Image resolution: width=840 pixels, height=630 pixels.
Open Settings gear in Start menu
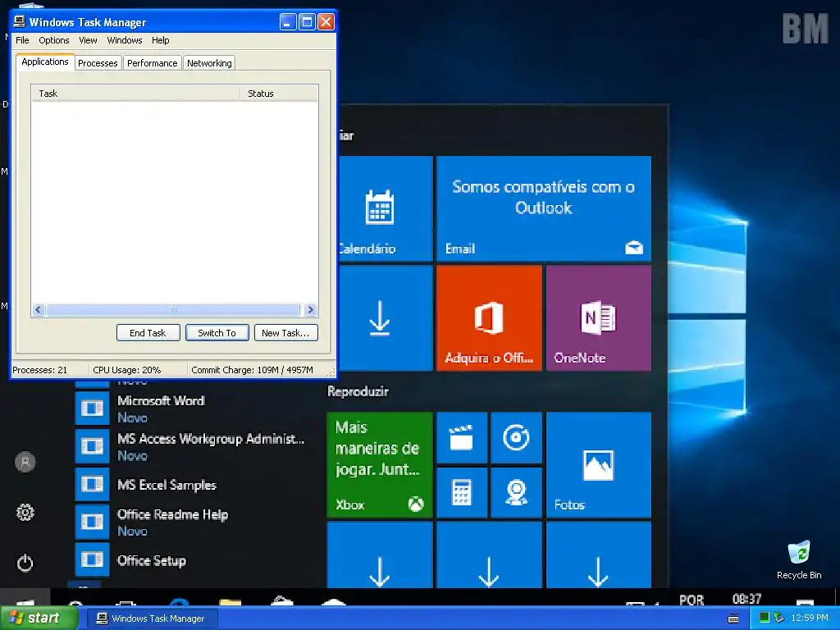click(x=25, y=513)
